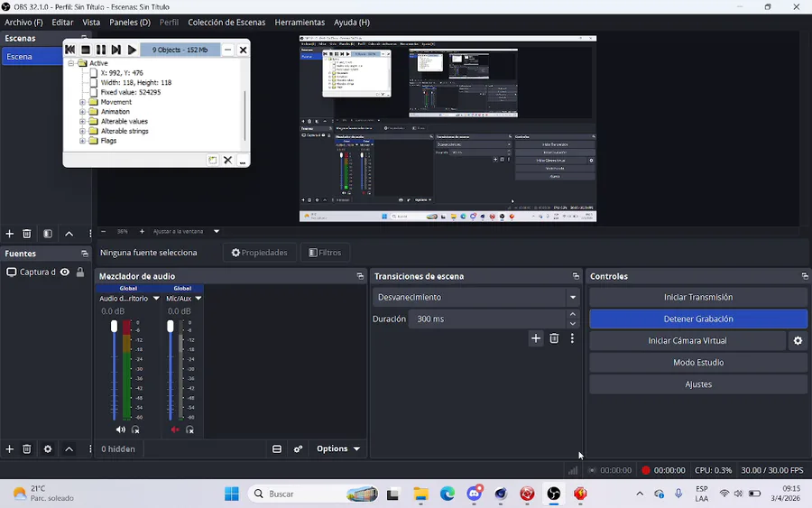This screenshot has height=508, width=812.
Task: Open the Editar menu
Action: 62,23
